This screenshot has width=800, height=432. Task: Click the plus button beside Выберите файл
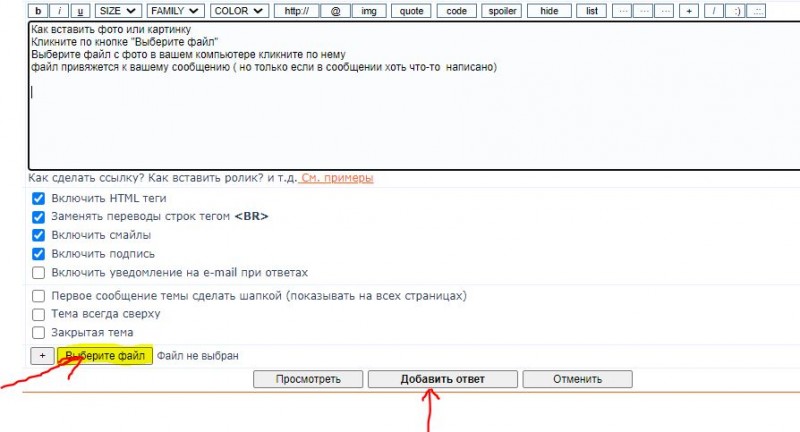[42, 355]
